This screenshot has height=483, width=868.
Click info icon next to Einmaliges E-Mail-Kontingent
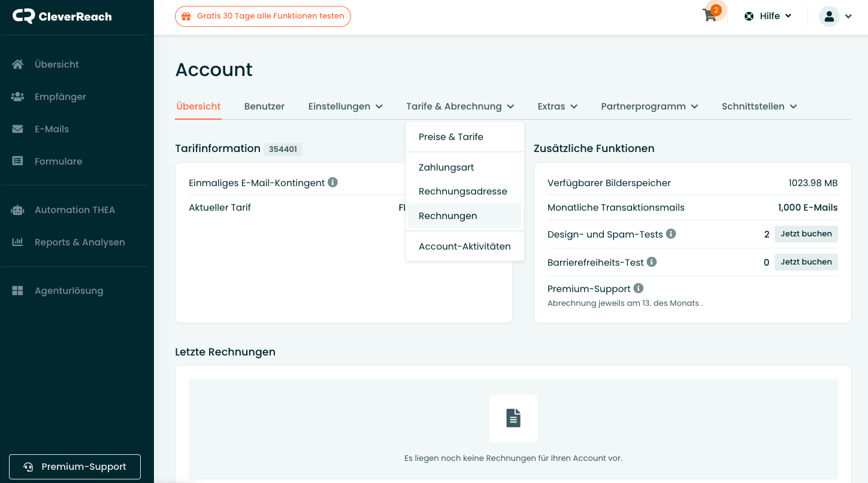pos(332,182)
